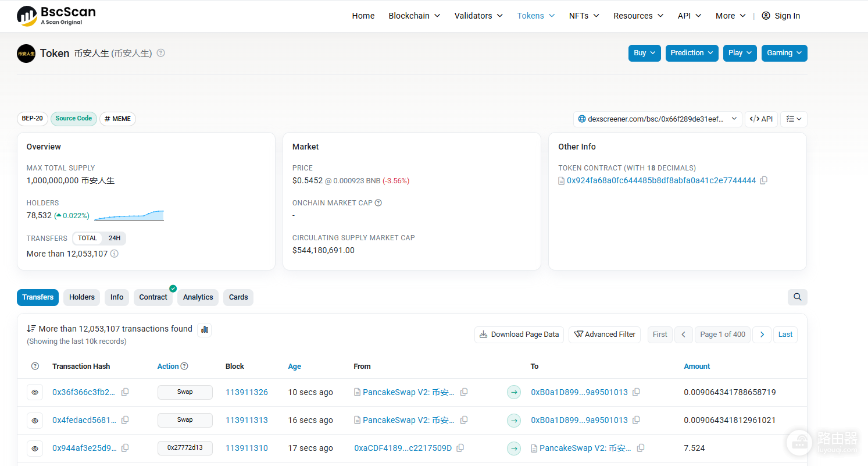The height and width of the screenshot is (466, 868).
Task: View details of transaction 0x4fedacd5681 via eye icon
Action: tap(35, 420)
